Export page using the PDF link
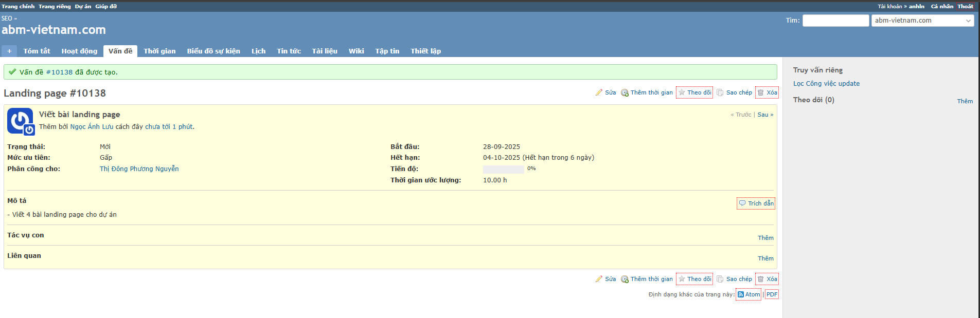 coord(772,294)
